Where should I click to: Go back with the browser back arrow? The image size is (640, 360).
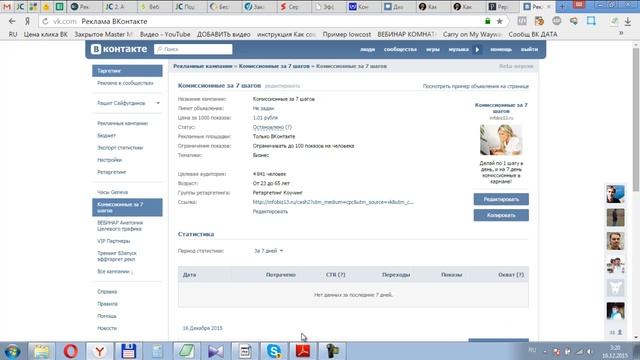click(x=12, y=21)
